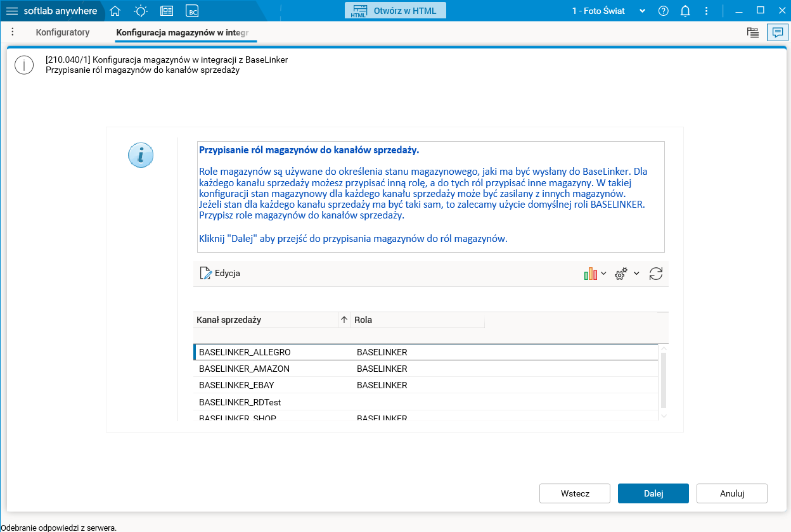
Task: Open the notifications bell
Action: click(x=685, y=11)
